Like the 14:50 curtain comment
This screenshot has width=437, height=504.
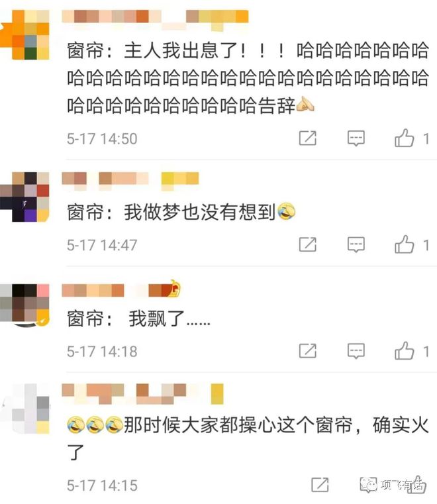(x=404, y=138)
